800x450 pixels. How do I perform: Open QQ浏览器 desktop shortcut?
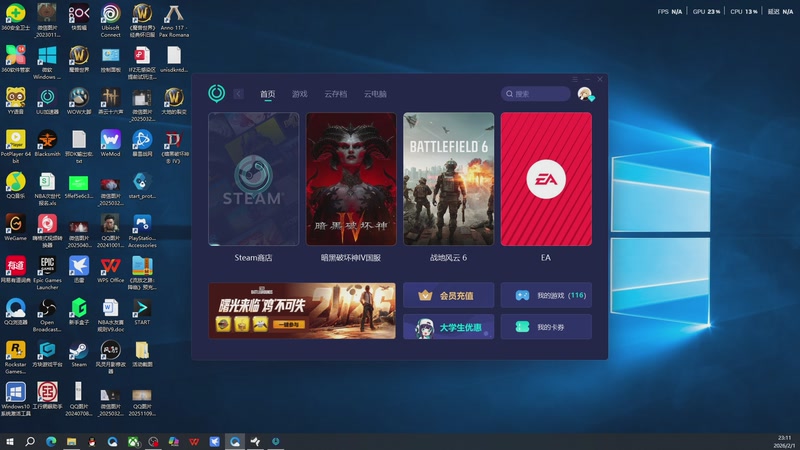[15, 311]
